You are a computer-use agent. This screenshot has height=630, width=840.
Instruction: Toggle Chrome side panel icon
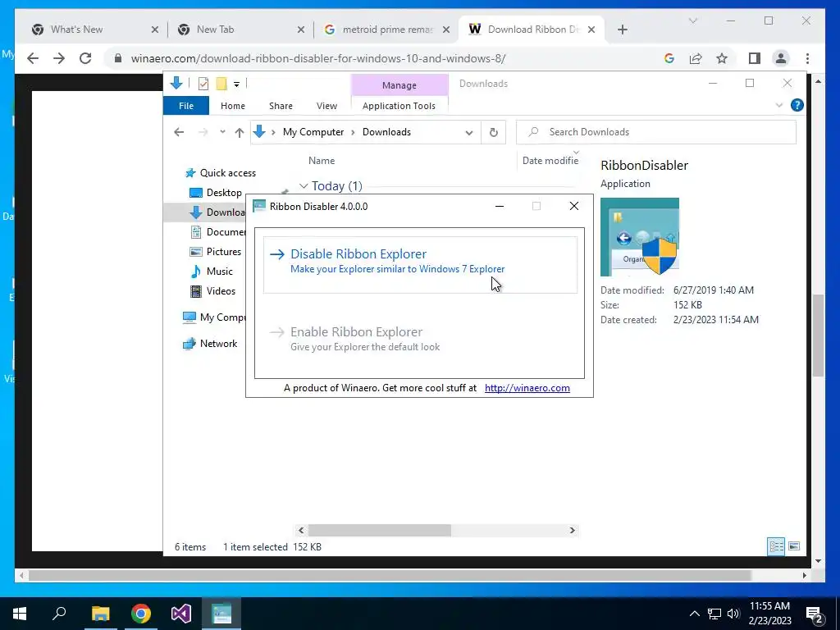[755, 58]
